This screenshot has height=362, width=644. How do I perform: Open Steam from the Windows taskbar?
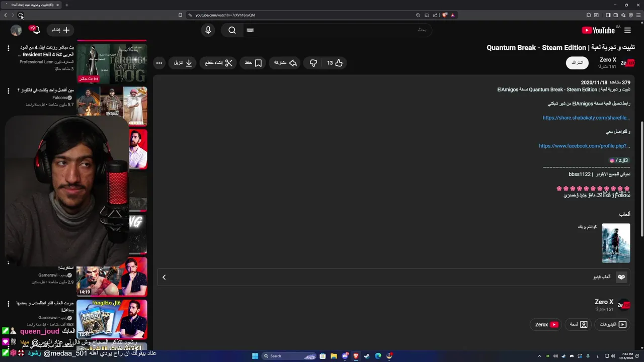(x=366, y=356)
